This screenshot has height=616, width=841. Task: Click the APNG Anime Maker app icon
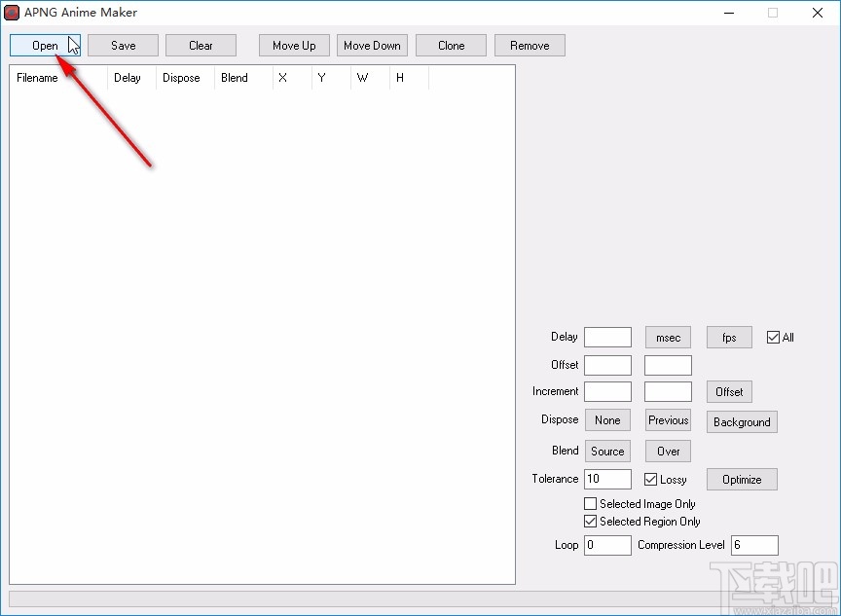(x=12, y=13)
